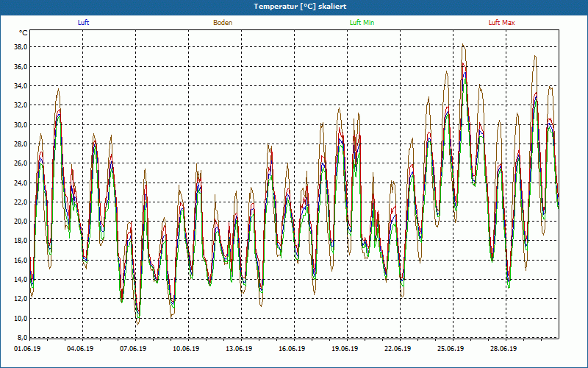The height and width of the screenshot is (368, 588).
Task: Click the 16,0 y-axis value
Action: [x=21, y=261]
